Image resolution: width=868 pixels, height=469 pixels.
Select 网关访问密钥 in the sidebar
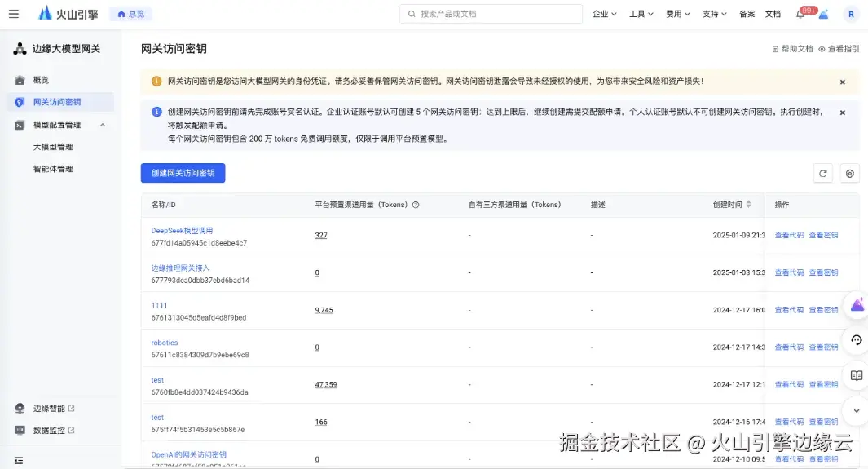[61, 102]
